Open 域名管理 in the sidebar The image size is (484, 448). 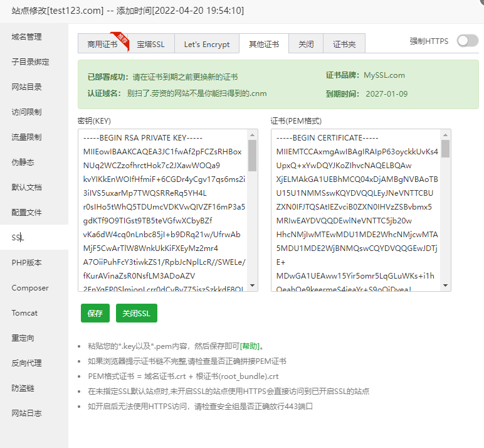tap(26, 37)
